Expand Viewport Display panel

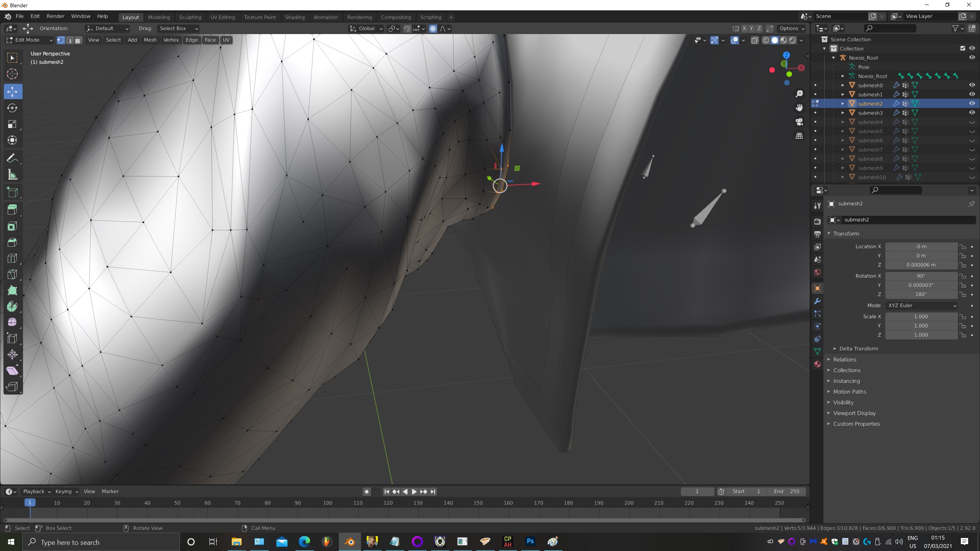pyautogui.click(x=854, y=413)
